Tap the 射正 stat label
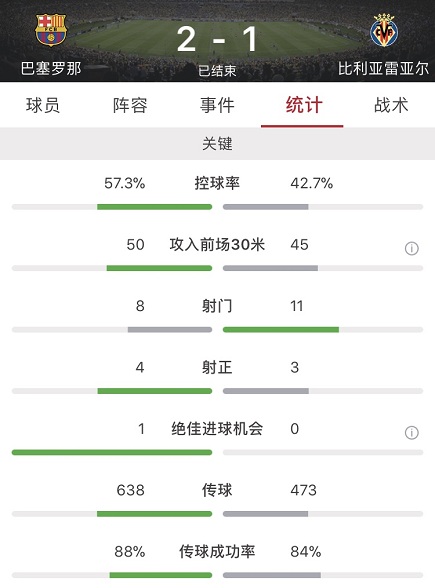The image size is (435, 588). 217,367
